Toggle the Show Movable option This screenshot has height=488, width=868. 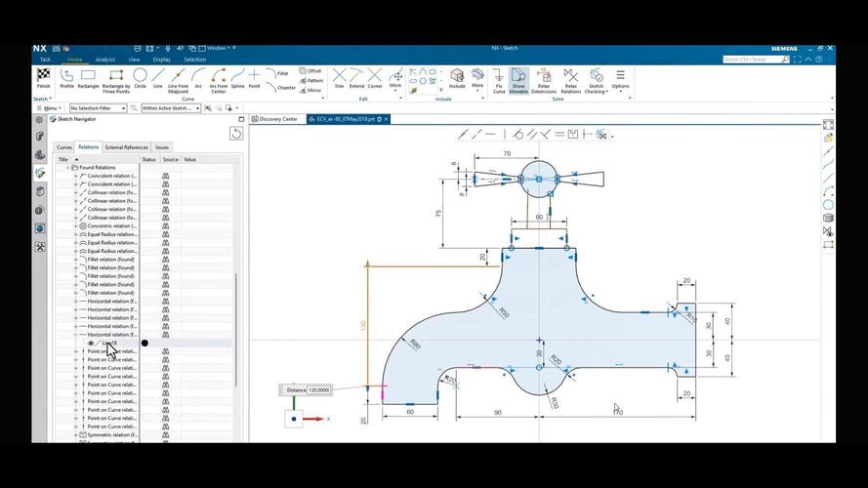pyautogui.click(x=519, y=78)
